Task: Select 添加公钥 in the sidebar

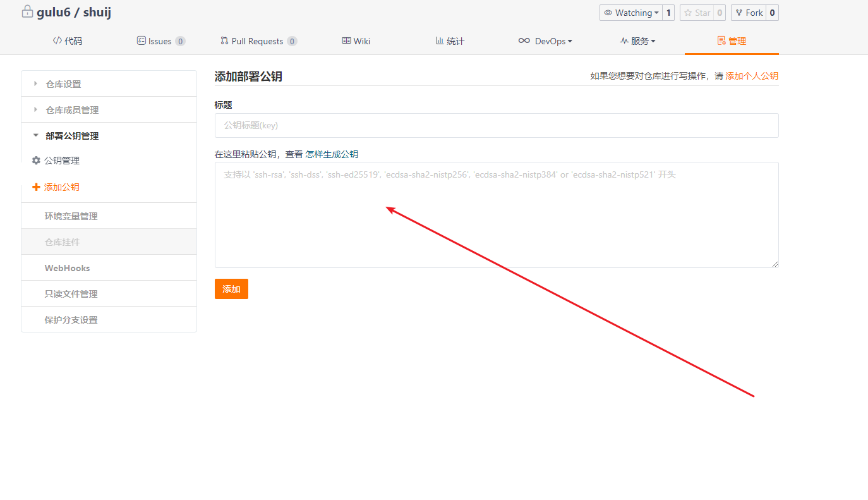Action: 62,187
